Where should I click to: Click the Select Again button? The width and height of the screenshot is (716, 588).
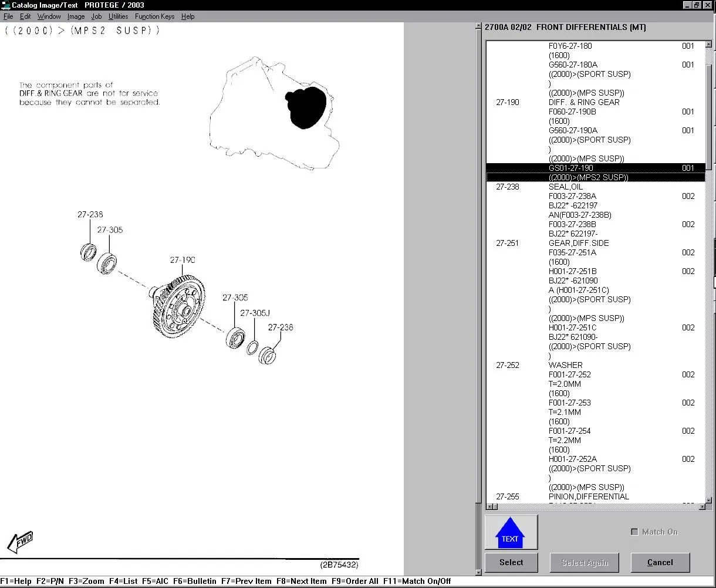(585, 562)
